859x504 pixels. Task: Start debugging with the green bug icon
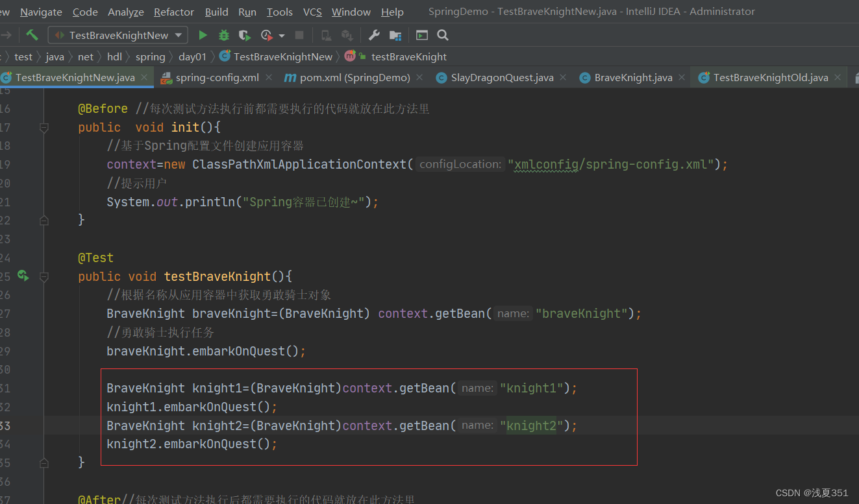point(223,35)
